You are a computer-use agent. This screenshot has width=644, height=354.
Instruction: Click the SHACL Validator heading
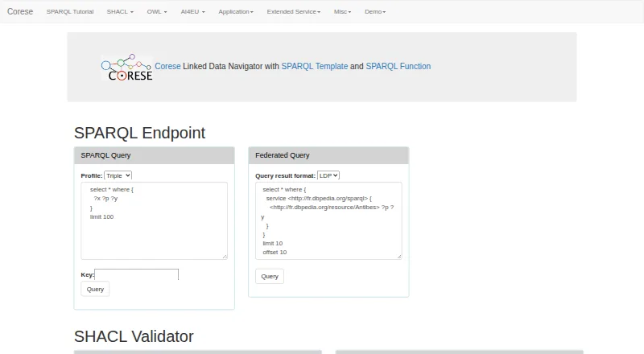[x=134, y=336]
